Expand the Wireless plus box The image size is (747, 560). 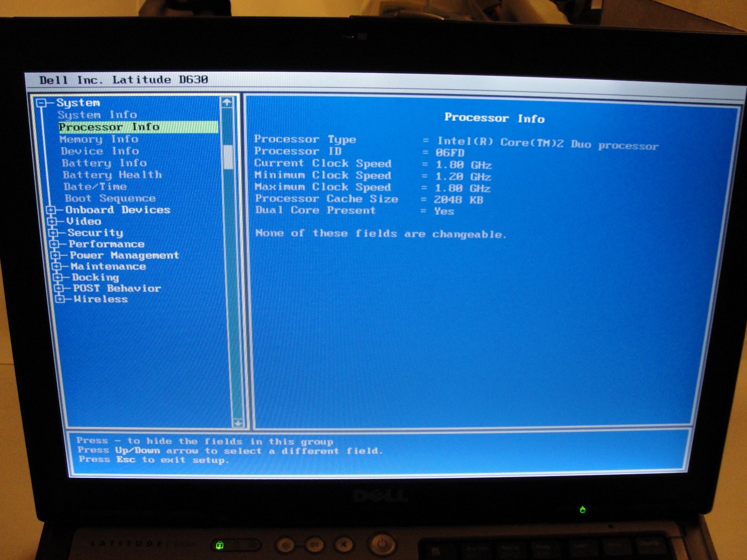60,299
